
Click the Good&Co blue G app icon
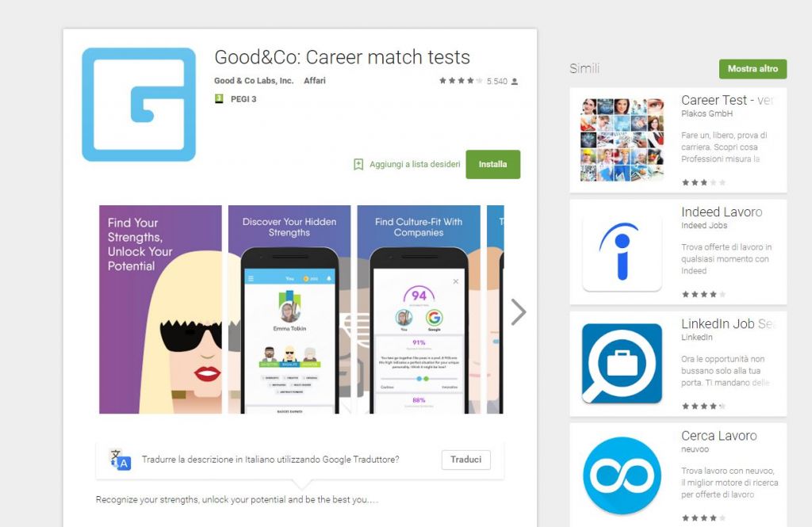(139, 105)
